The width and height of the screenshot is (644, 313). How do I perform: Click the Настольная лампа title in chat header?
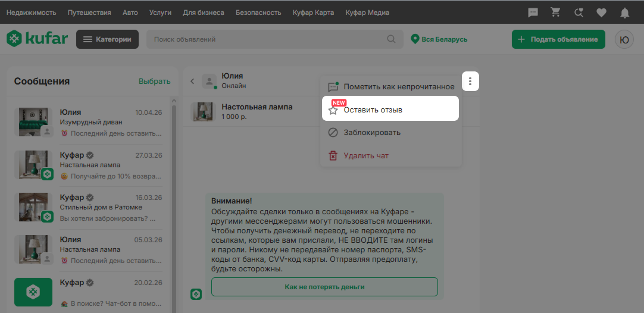[x=257, y=107]
